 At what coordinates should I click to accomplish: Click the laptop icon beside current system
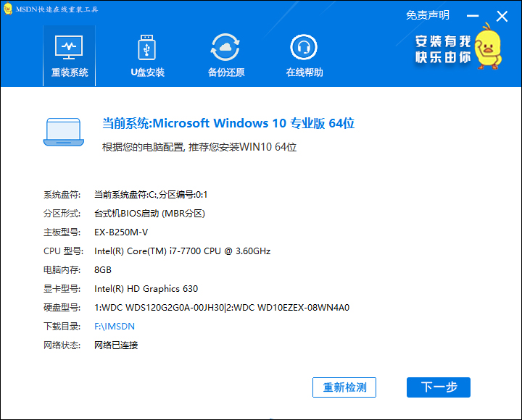tap(64, 132)
